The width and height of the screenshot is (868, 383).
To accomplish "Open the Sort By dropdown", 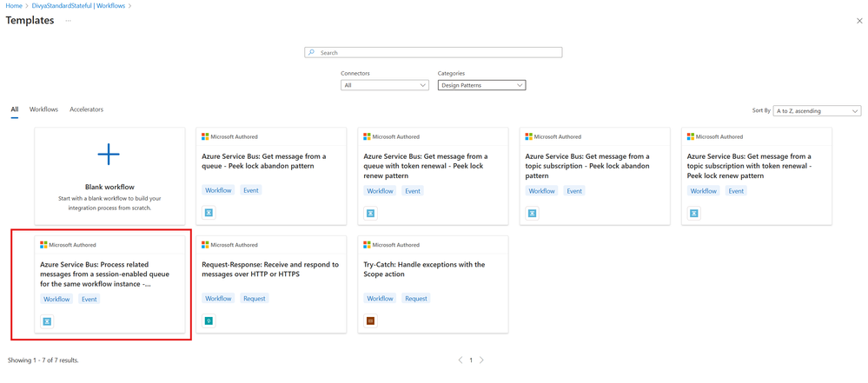I will point(817,111).
